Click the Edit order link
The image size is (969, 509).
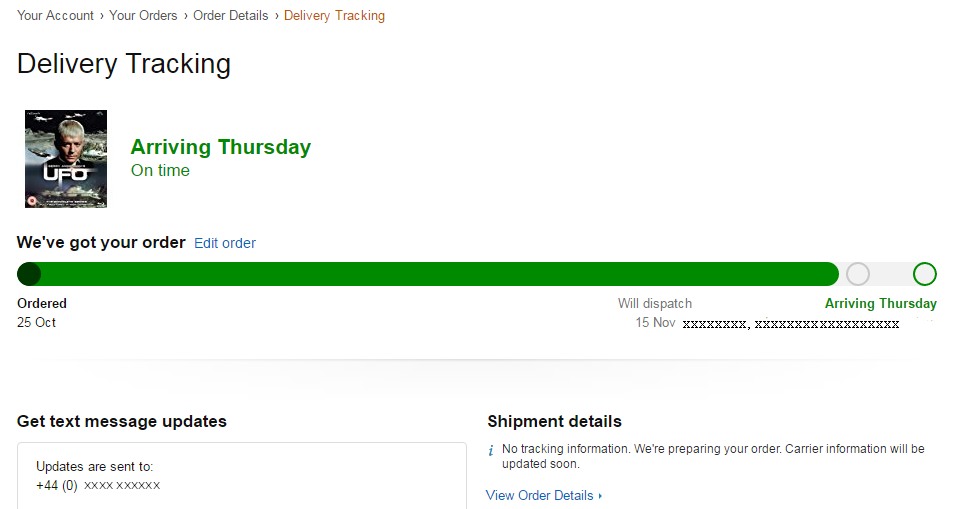coord(225,243)
